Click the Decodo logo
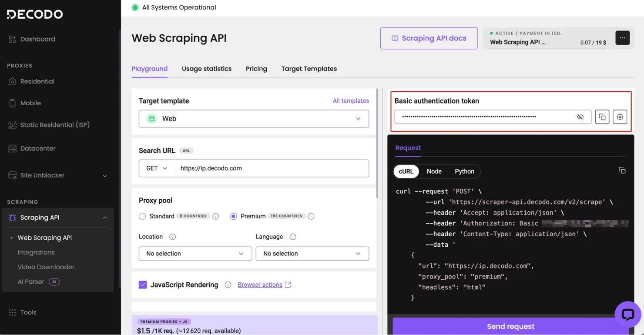644x335 pixels. click(35, 14)
